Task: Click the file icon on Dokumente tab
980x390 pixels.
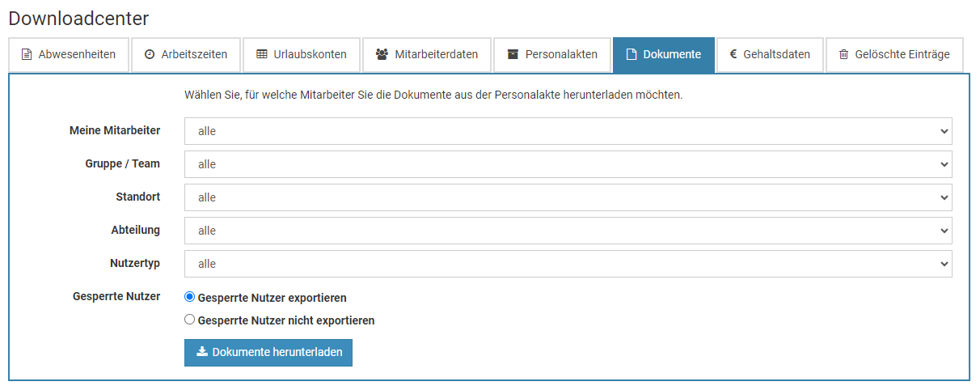Action: pos(632,55)
